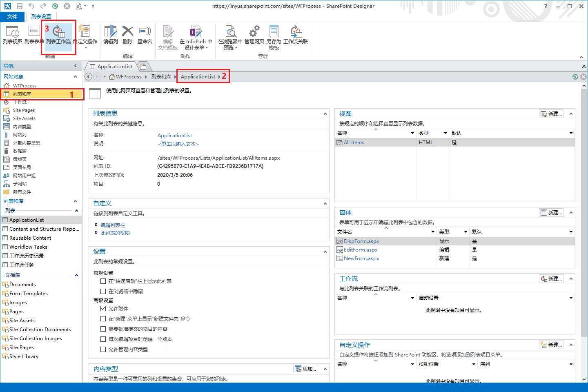Click the 重命名 ribbon icon
Viewport: 588px width, 392px height.
tap(145, 35)
